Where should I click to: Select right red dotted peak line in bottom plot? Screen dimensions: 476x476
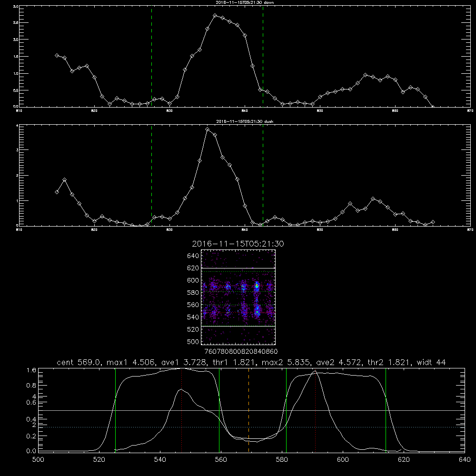[316, 410]
